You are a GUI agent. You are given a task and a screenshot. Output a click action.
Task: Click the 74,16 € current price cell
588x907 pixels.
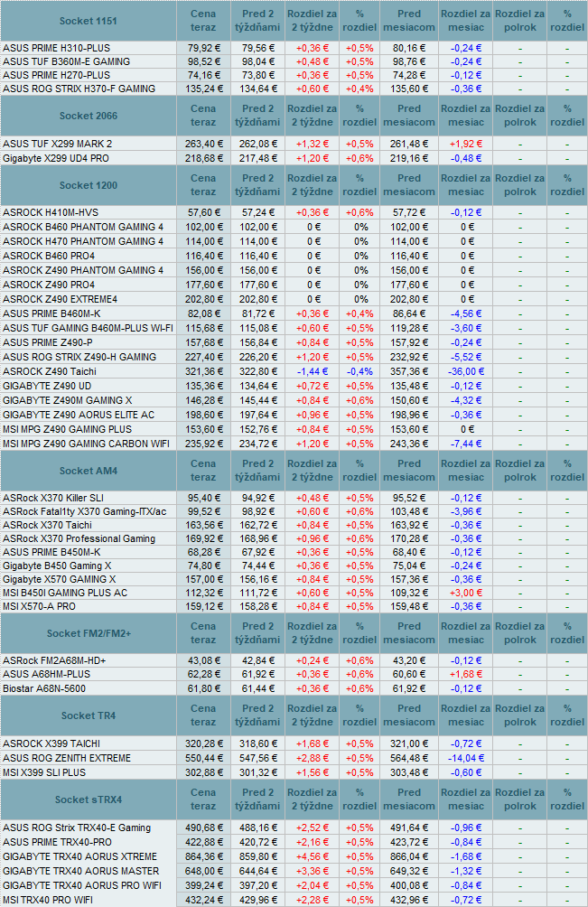pyautogui.click(x=203, y=75)
